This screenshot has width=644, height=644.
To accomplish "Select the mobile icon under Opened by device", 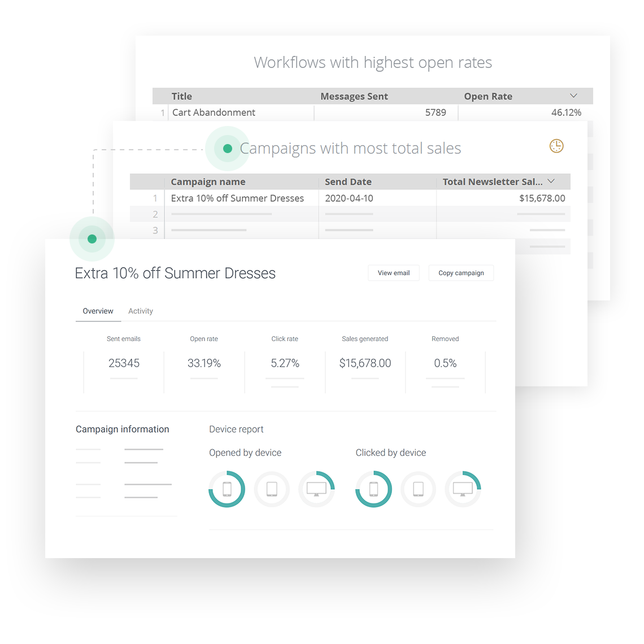I will point(227,489).
